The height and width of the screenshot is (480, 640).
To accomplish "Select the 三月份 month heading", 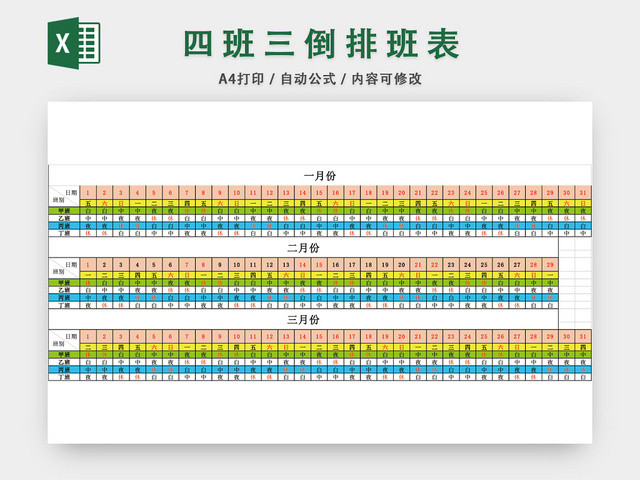I will 303,320.
